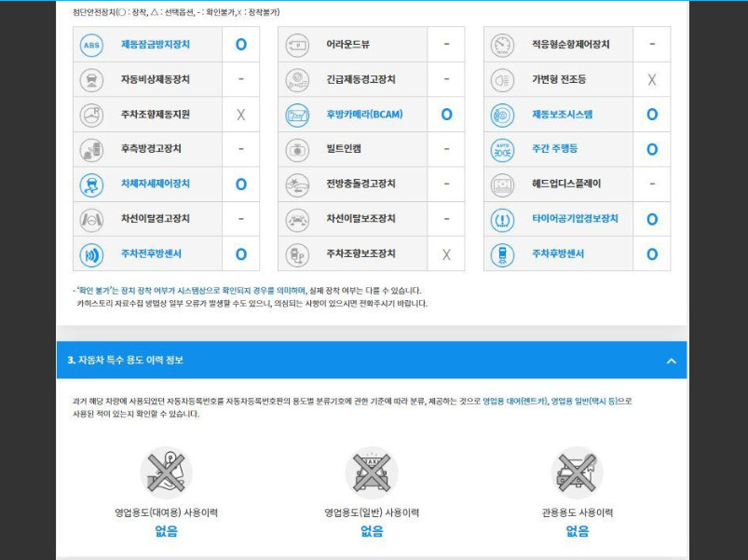
Task: Click the 제동잠금방지장치 label text
Action: point(155,45)
